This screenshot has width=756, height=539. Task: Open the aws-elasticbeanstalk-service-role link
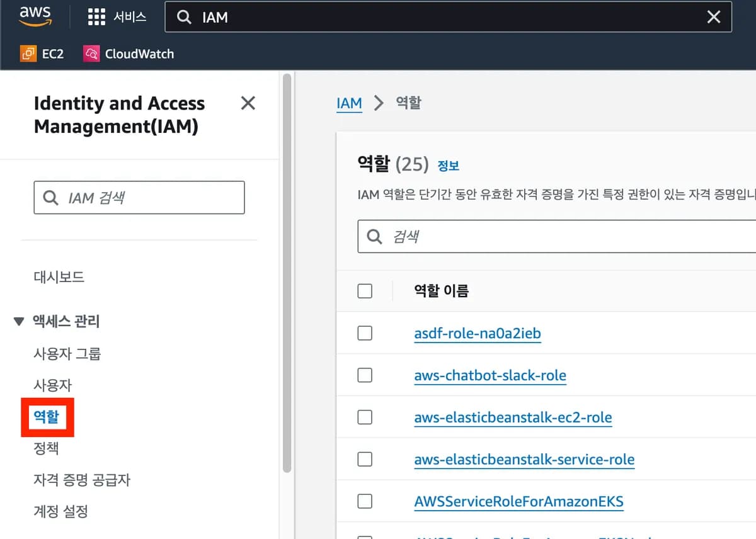[x=524, y=459]
